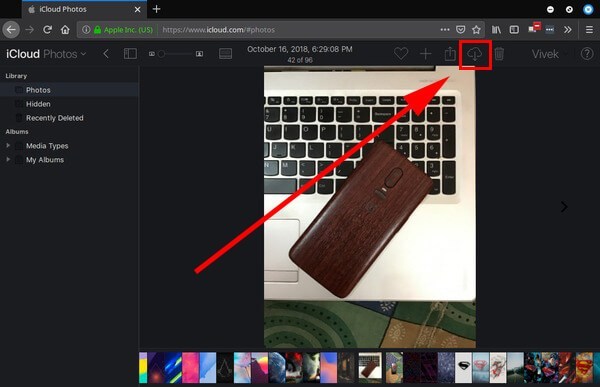600x387 pixels.
Task: Delete the photo with trash icon
Action: (499, 54)
